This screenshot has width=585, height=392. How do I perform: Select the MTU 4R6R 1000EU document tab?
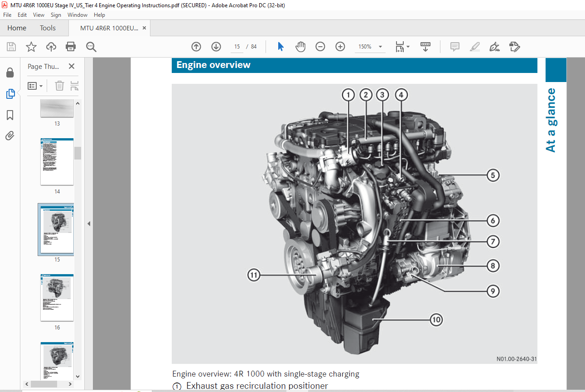[109, 28]
